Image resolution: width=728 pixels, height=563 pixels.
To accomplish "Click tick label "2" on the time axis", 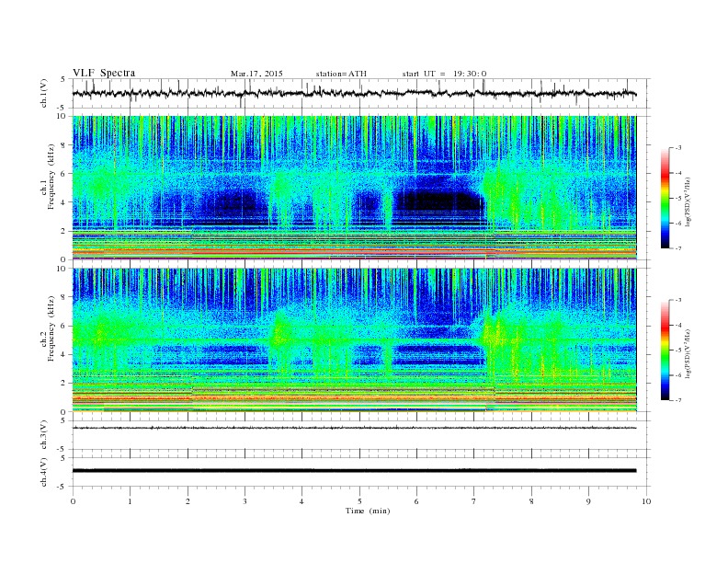I will 188,501.
